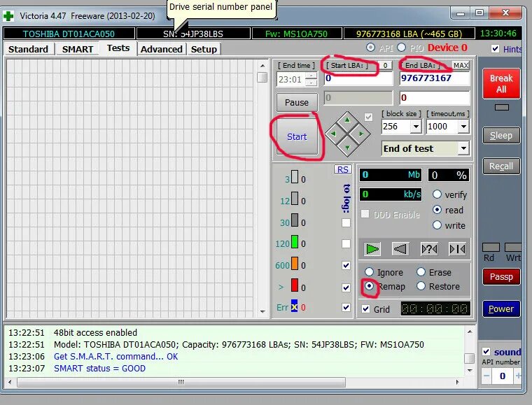
Task: Click the Start LBA input field
Action: pos(358,78)
